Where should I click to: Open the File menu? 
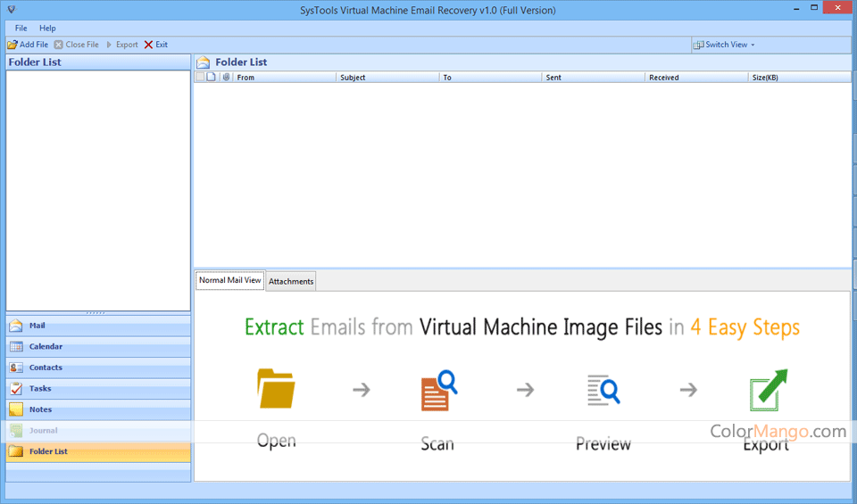click(21, 29)
